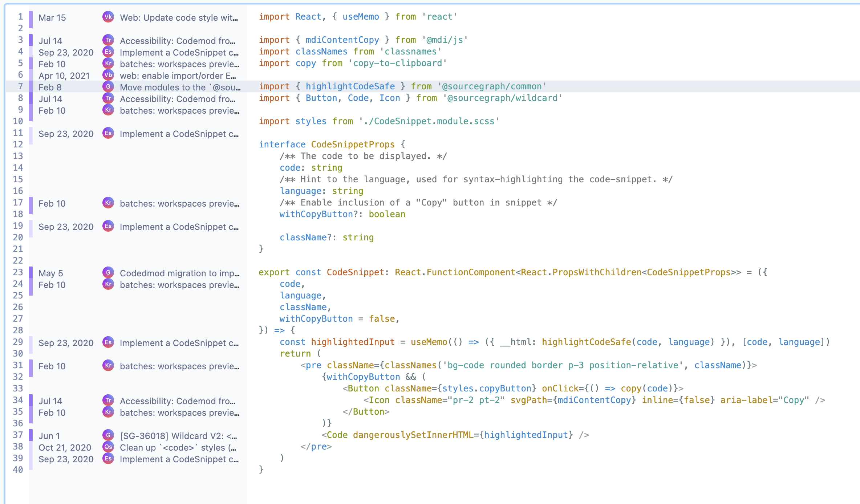Click the Tr avatar on line 3
860x504 pixels.
pos(108,40)
